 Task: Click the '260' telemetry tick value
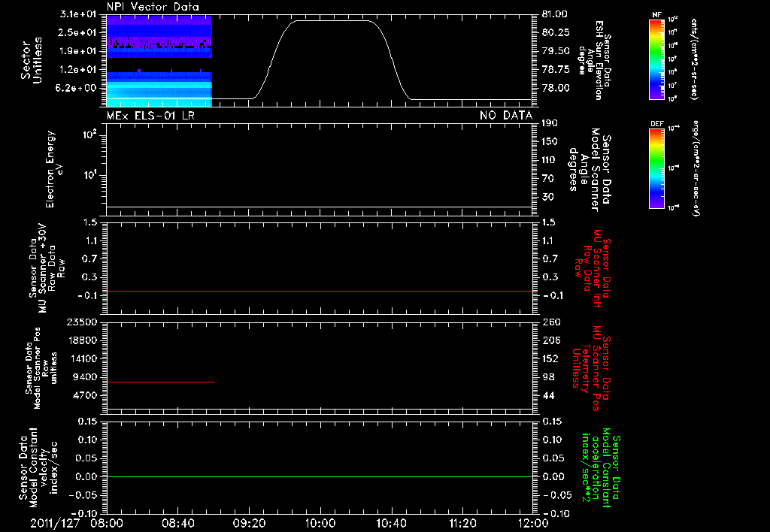click(x=550, y=322)
